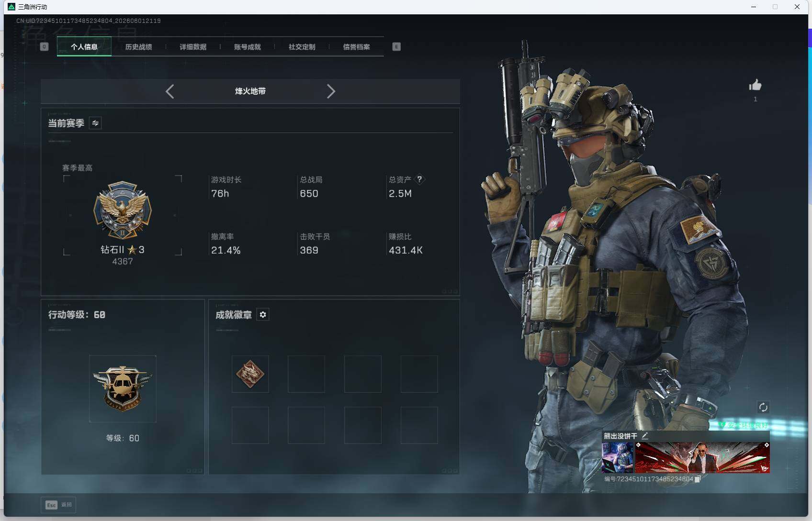
Task: Click the 钻石II rank label
Action: tap(113, 250)
